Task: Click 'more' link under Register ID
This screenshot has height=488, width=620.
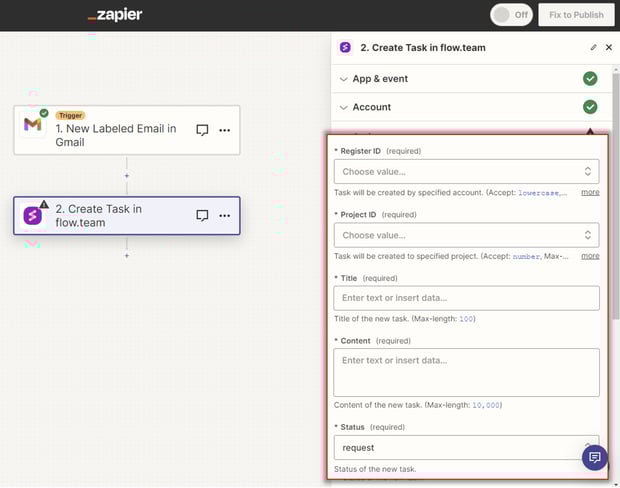Action: pos(590,192)
